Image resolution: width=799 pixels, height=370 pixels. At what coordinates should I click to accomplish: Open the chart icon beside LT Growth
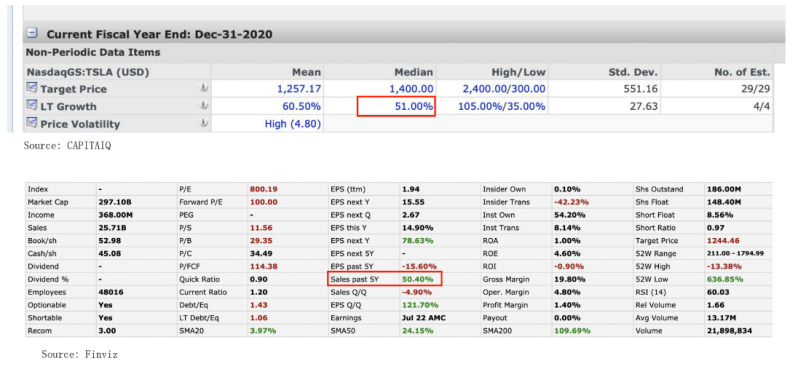[x=32, y=105]
